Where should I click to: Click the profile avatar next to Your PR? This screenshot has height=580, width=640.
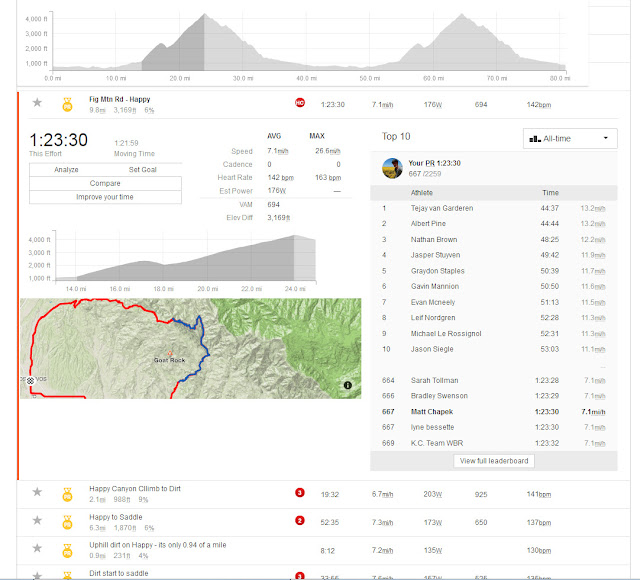(392, 168)
